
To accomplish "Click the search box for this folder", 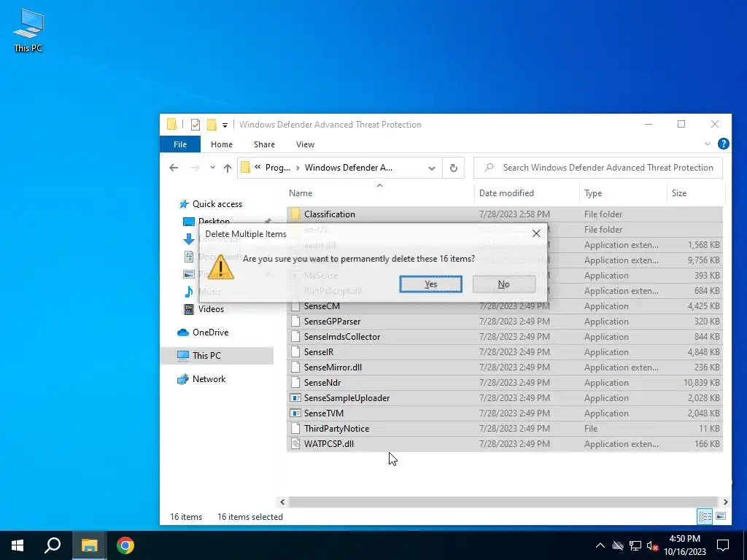I will [x=598, y=168].
